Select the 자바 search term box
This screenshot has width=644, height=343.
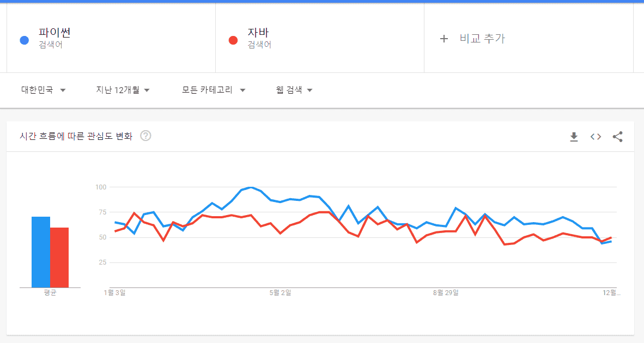tap(319, 38)
